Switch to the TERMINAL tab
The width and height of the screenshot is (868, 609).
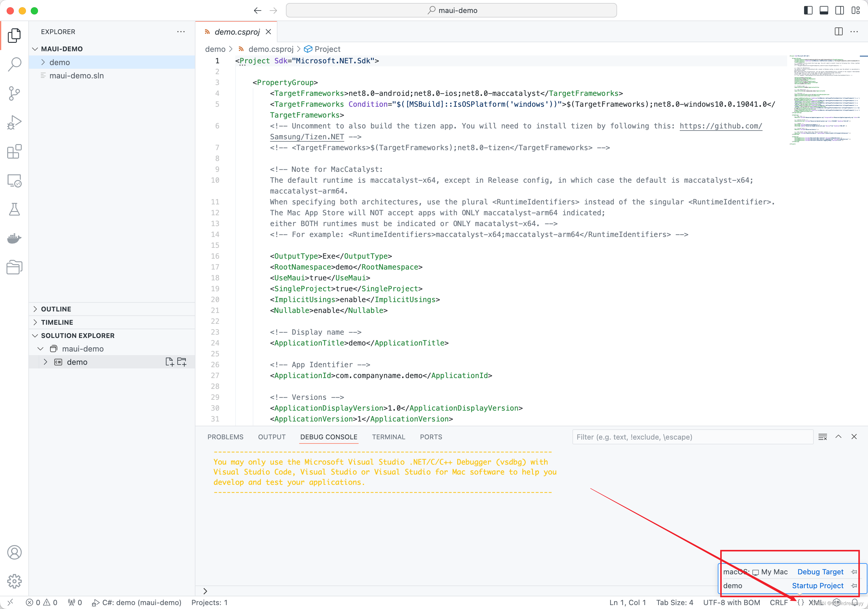click(388, 437)
